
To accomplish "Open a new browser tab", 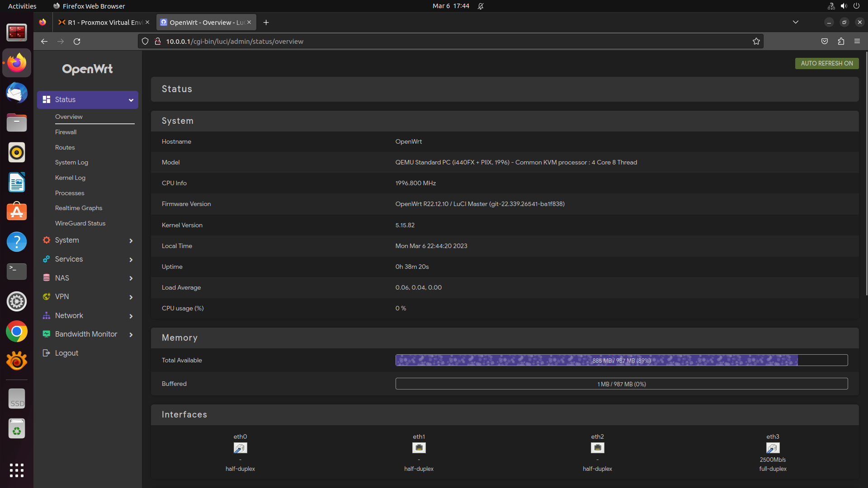I will tap(266, 22).
